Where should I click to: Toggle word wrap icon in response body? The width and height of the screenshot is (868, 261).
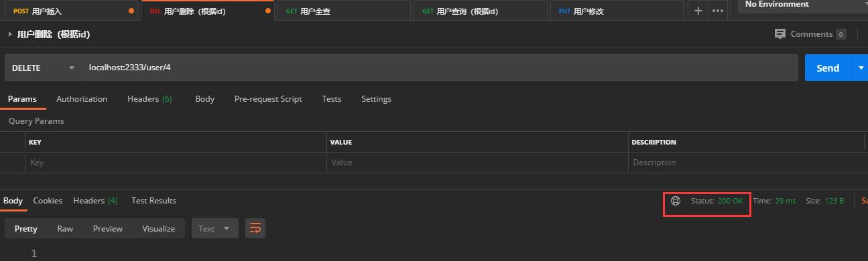click(255, 228)
